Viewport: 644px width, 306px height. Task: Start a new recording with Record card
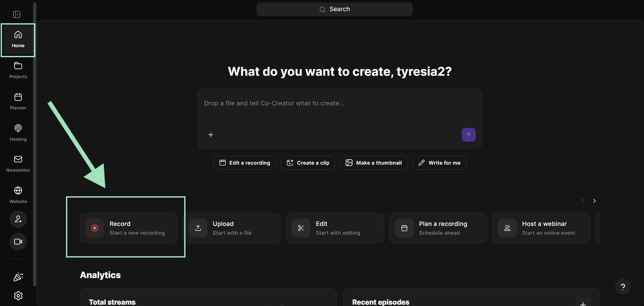click(x=129, y=228)
